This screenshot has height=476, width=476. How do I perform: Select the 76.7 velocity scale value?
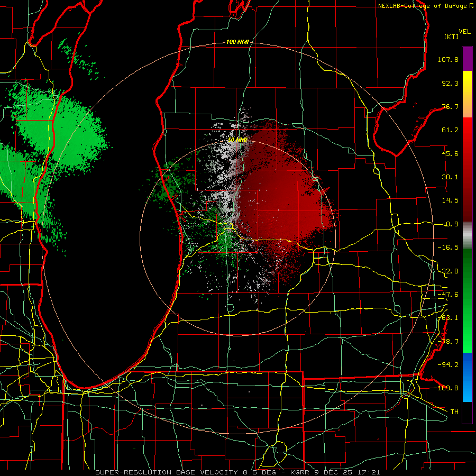[x=450, y=106]
